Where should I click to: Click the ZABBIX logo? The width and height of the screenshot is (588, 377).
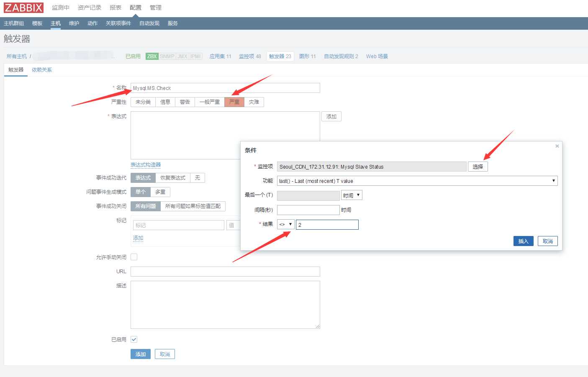(x=23, y=8)
